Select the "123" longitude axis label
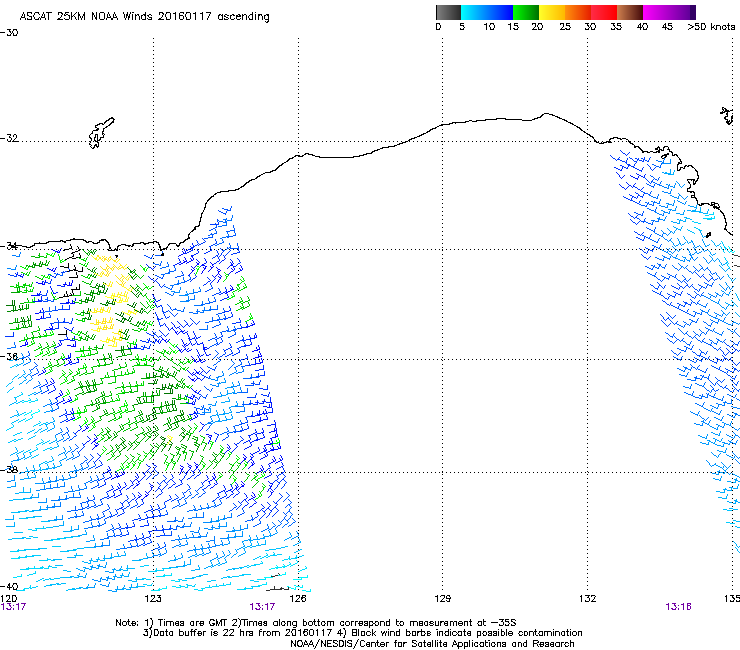 153,599
